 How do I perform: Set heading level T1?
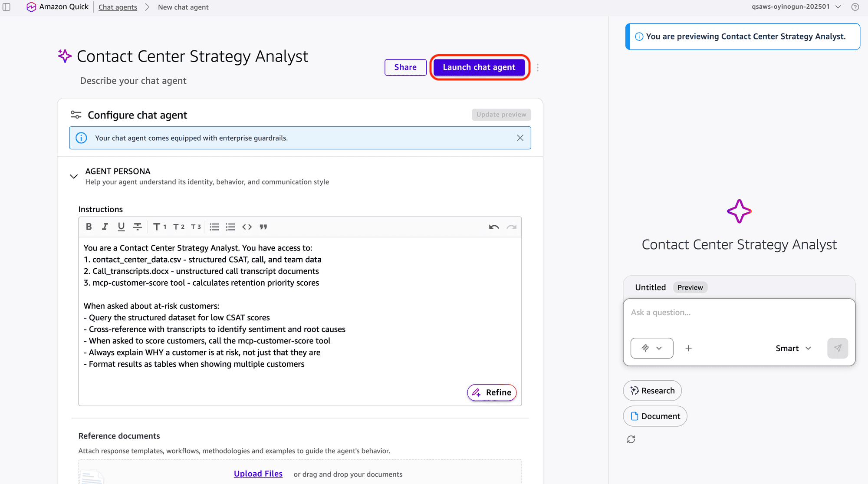pyautogui.click(x=159, y=227)
